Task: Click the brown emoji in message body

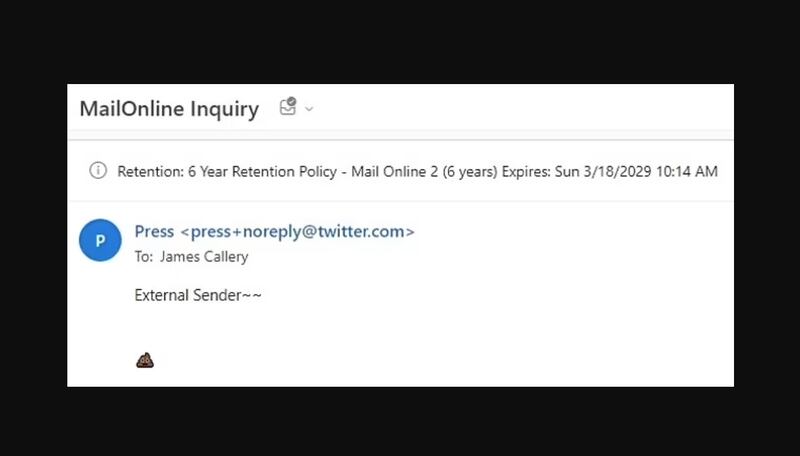Action: [x=144, y=360]
